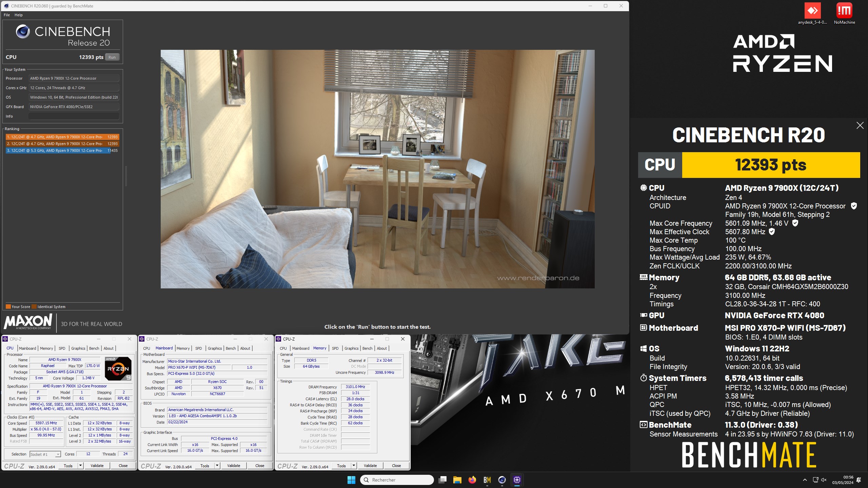Expand Tools dropdown arrow in Mainboard CPU-Z
The width and height of the screenshot is (868, 488).
[217, 466]
